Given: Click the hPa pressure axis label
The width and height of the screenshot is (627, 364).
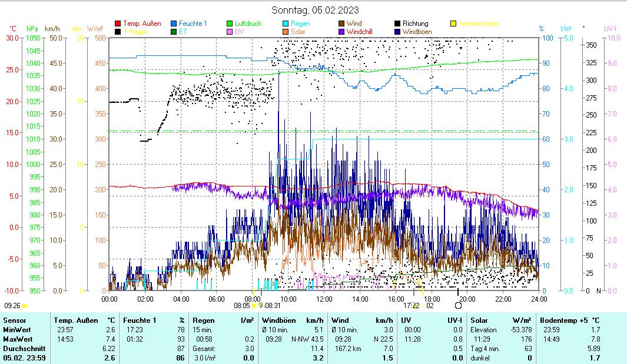Looking at the screenshot, I should pyautogui.click(x=32, y=28).
